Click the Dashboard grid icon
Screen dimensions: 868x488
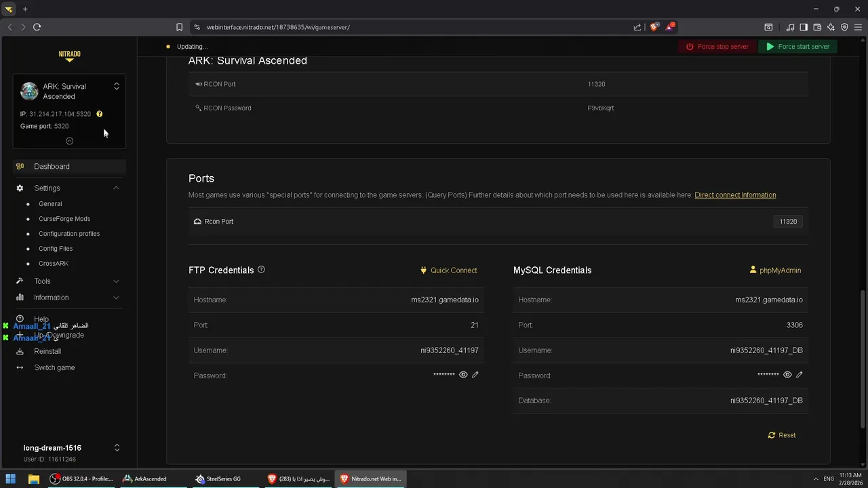pos(20,166)
